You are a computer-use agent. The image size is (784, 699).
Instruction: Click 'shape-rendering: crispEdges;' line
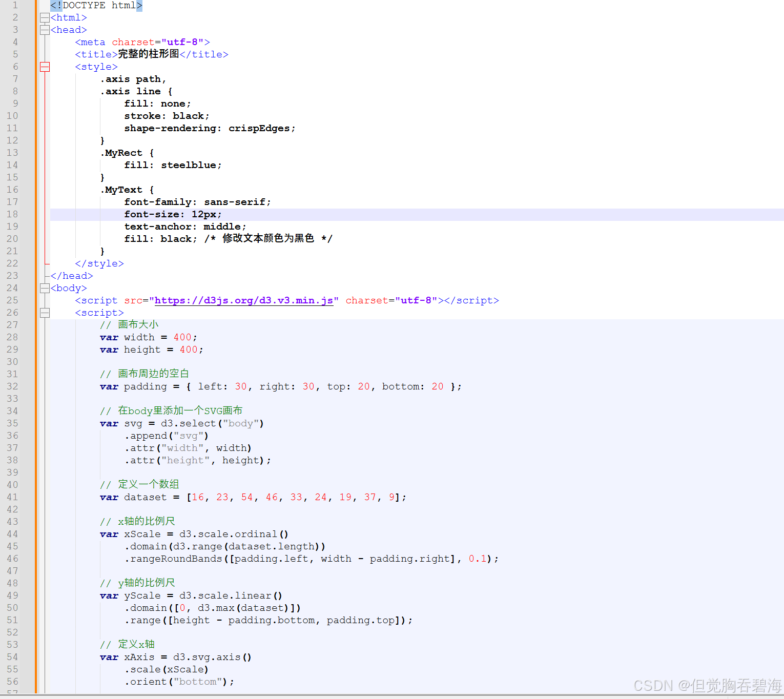tap(210, 128)
